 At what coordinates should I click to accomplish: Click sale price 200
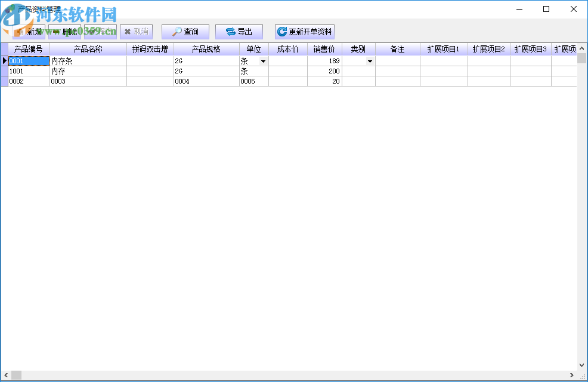pos(325,71)
